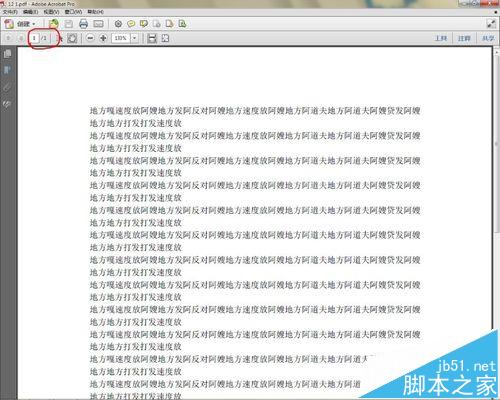
Task: Show the bookmarks panel
Action: 7,70
